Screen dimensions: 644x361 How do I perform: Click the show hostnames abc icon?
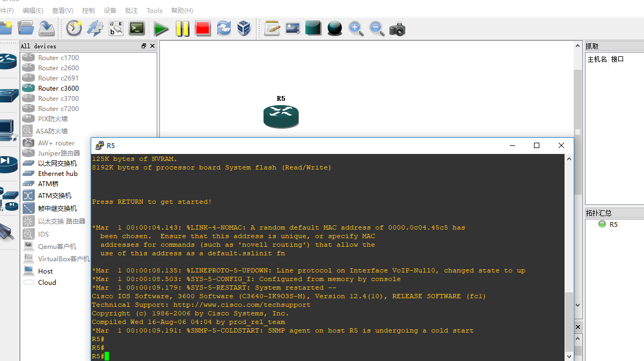click(116, 28)
